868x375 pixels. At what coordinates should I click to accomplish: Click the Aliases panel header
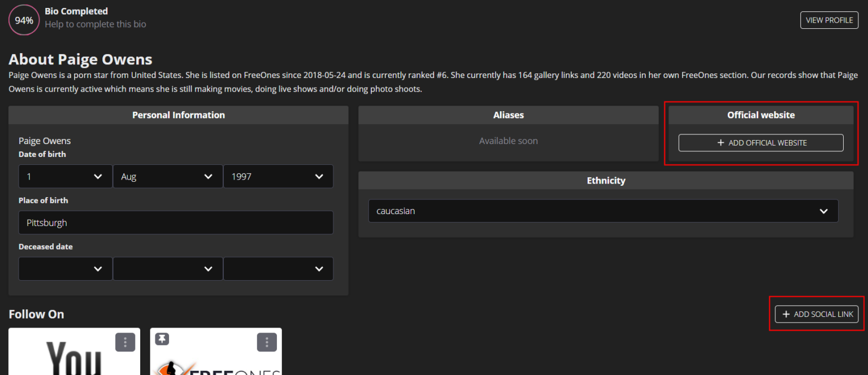pos(508,115)
